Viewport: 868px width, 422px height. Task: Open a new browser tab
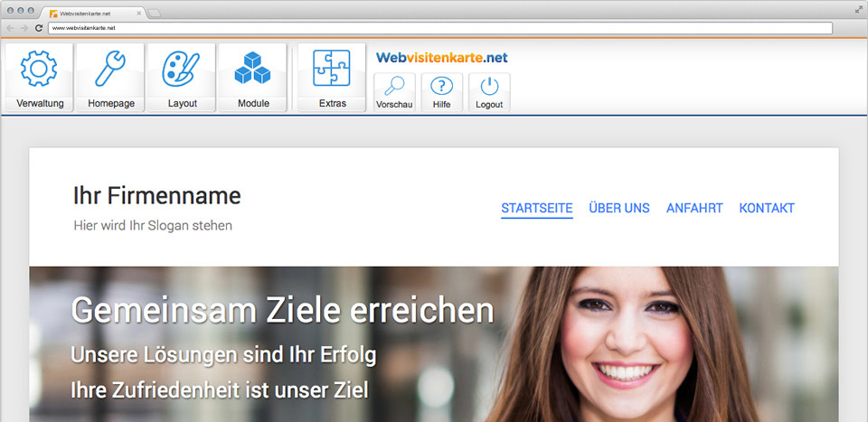coord(155,14)
